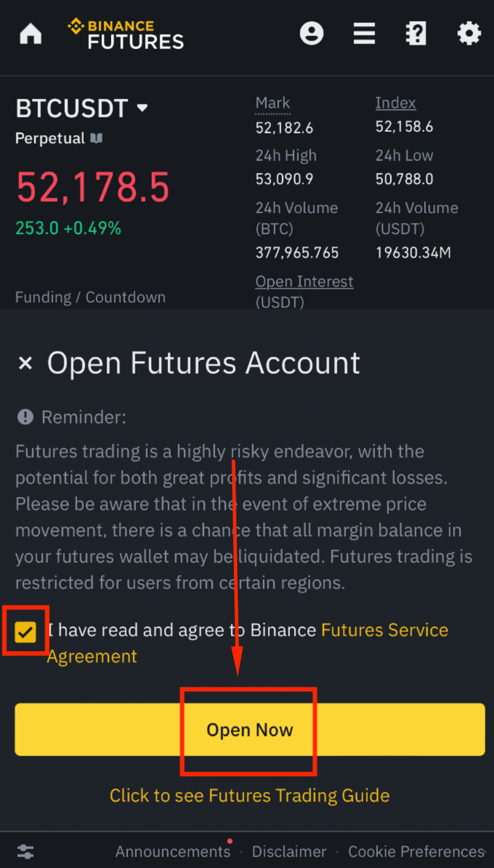Open the sliders preferences icon at bottom
This screenshot has height=868, width=494.
(x=25, y=851)
